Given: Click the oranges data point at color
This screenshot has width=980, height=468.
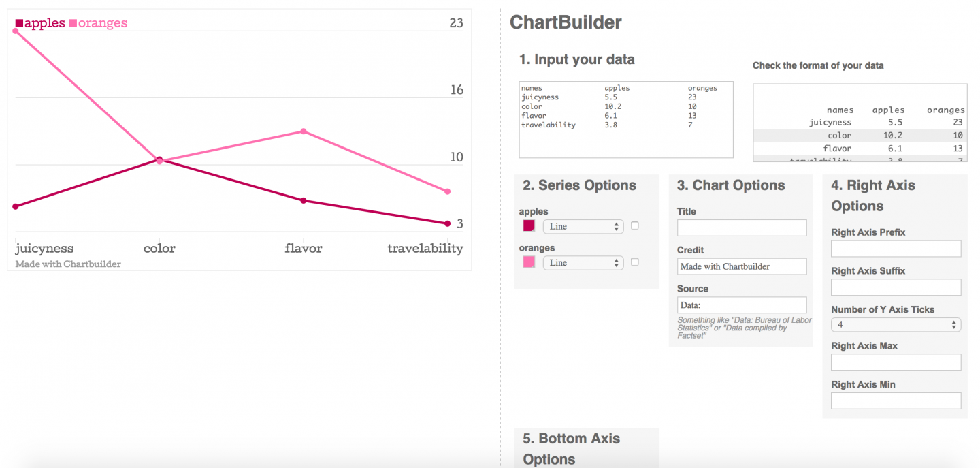Looking at the screenshot, I should click(x=159, y=160).
